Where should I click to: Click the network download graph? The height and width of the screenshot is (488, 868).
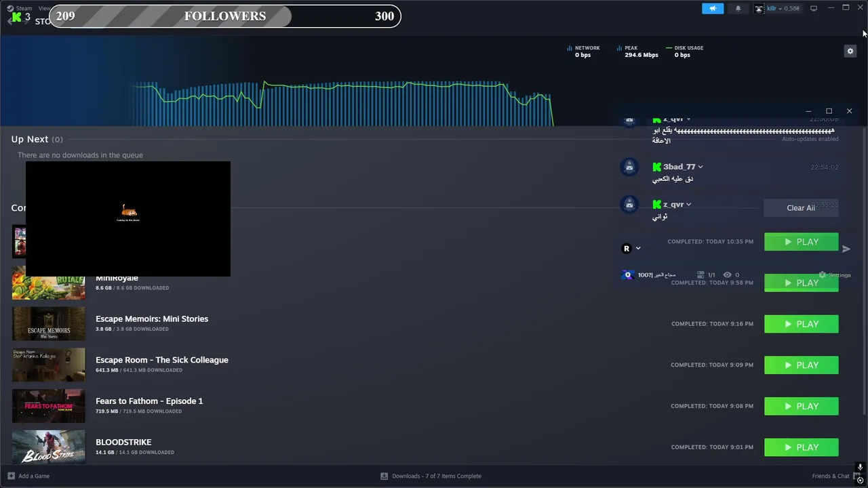[342, 103]
